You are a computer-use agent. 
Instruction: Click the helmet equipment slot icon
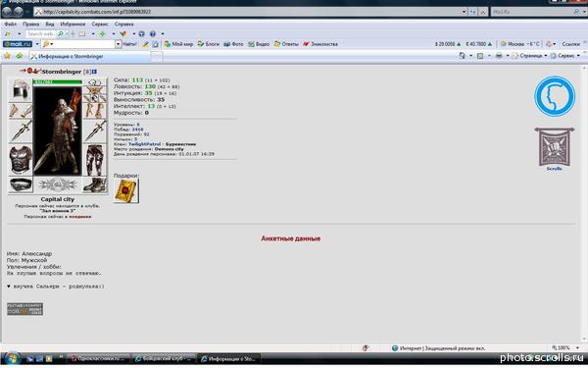(21, 90)
